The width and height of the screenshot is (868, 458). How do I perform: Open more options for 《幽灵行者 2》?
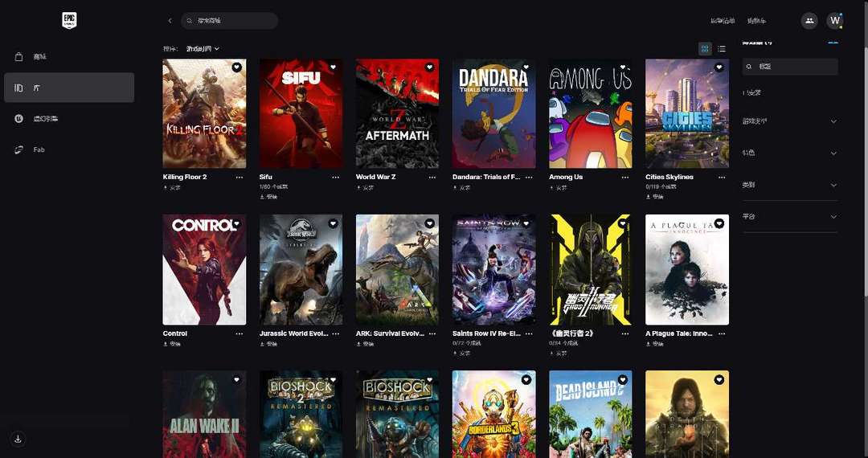(625, 333)
